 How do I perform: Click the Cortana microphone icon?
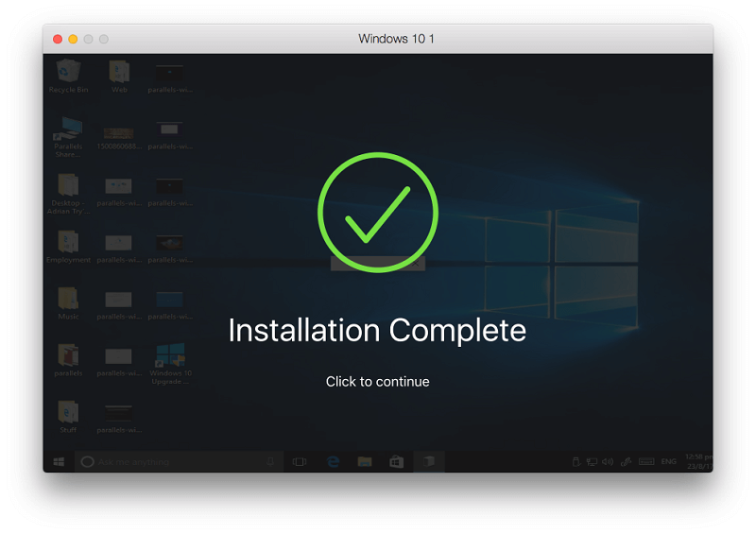[x=270, y=461]
